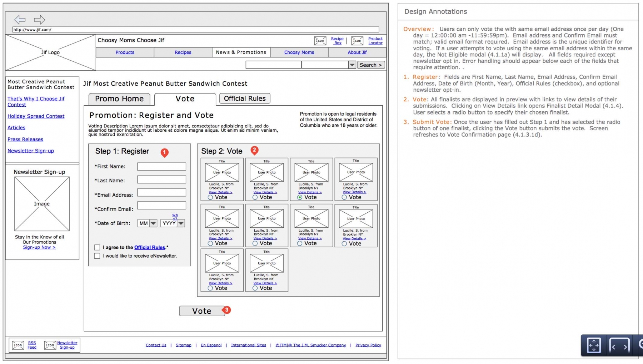Screen dimensions: 643x364
Task: Open the Press Releases sidebar link
Action: [x=25, y=139]
